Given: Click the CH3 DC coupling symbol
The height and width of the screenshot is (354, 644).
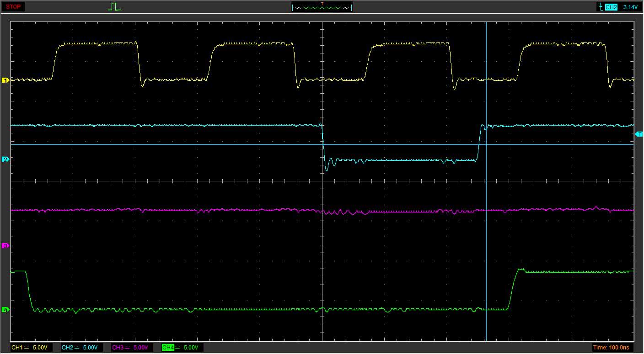Looking at the screenshot, I should (127, 348).
